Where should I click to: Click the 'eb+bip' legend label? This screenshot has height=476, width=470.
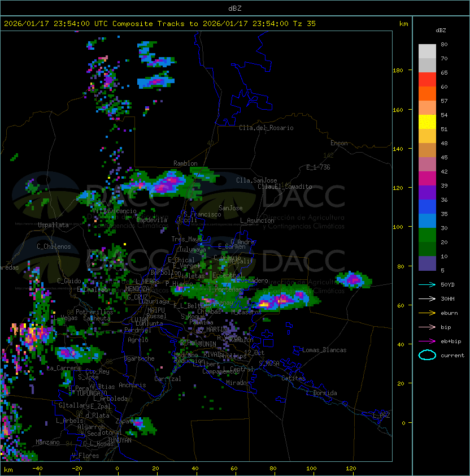[x=451, y=341]
